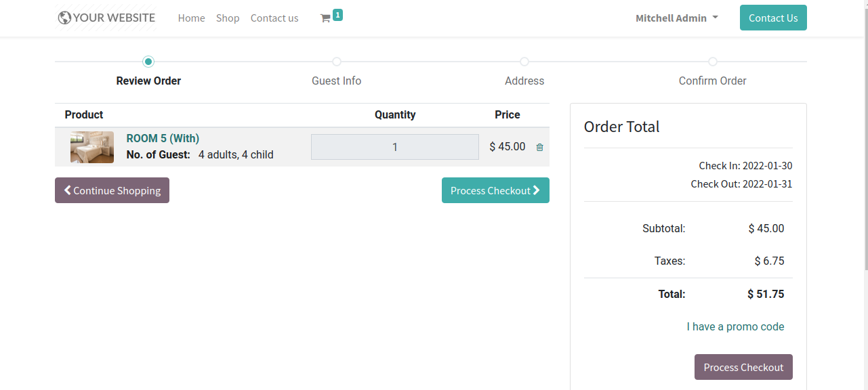Viewport: 868px width, 390px height.
Task: Click teal Process Checkout button
Action: point(495,190)
